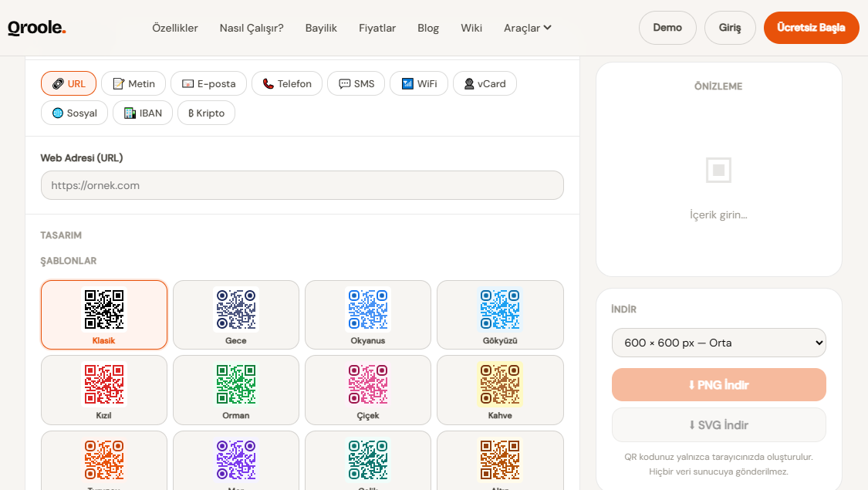Open the Bayilik link
This screenshot has height=490, width=868.
click(321, 28)
